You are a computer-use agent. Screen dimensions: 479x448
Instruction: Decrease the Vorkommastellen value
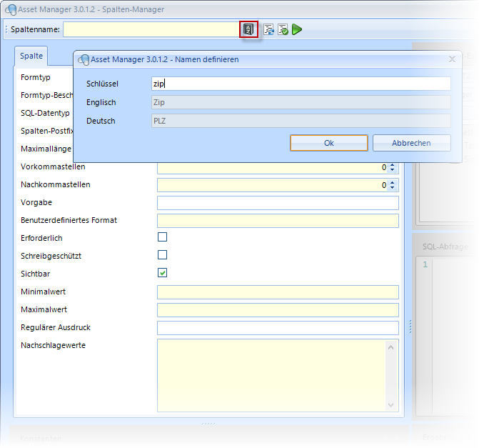[392, 170]
